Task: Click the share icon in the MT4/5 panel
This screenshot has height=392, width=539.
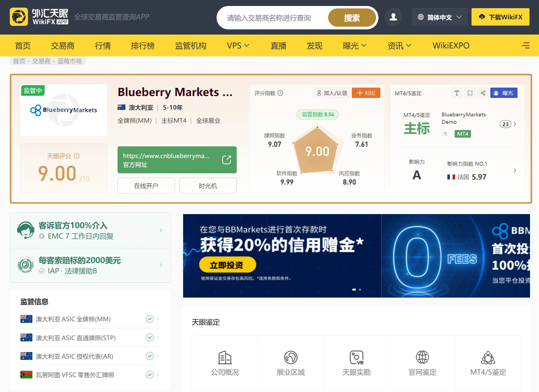Action: click(x=483, y=93)
